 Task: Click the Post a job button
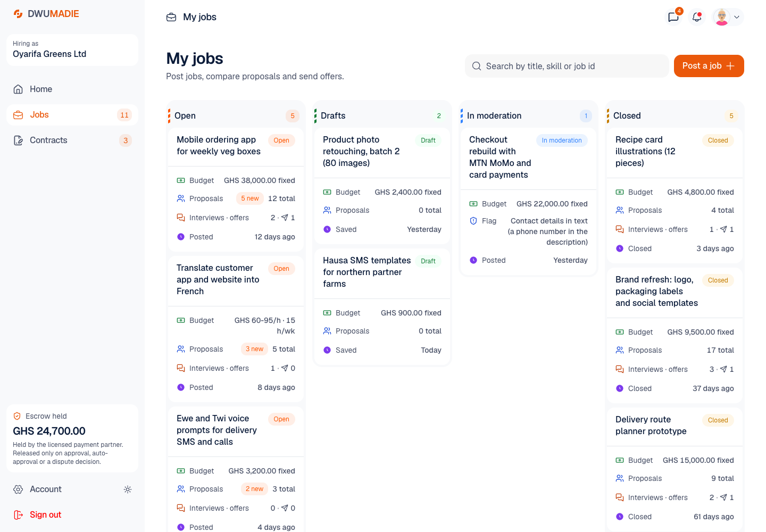click(709, 66)
